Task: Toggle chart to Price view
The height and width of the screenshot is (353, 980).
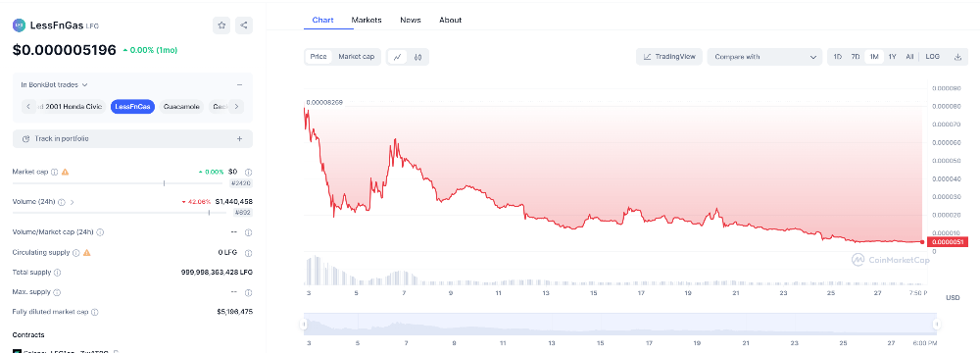Action: click(x=318, y=57)
